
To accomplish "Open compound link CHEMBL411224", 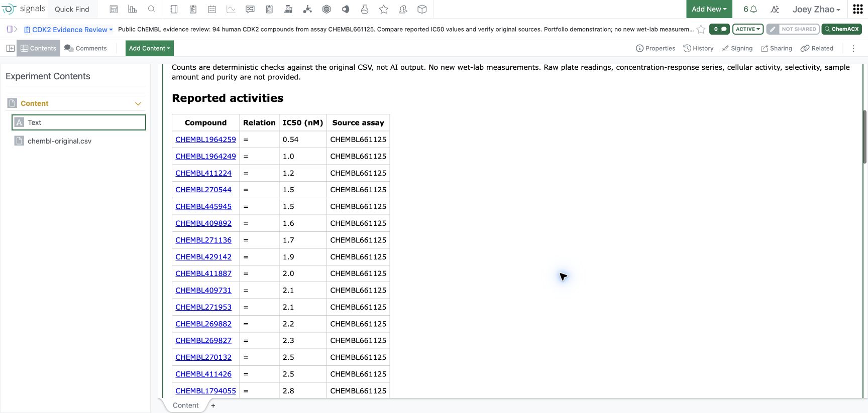I will [x=203, y=173].
